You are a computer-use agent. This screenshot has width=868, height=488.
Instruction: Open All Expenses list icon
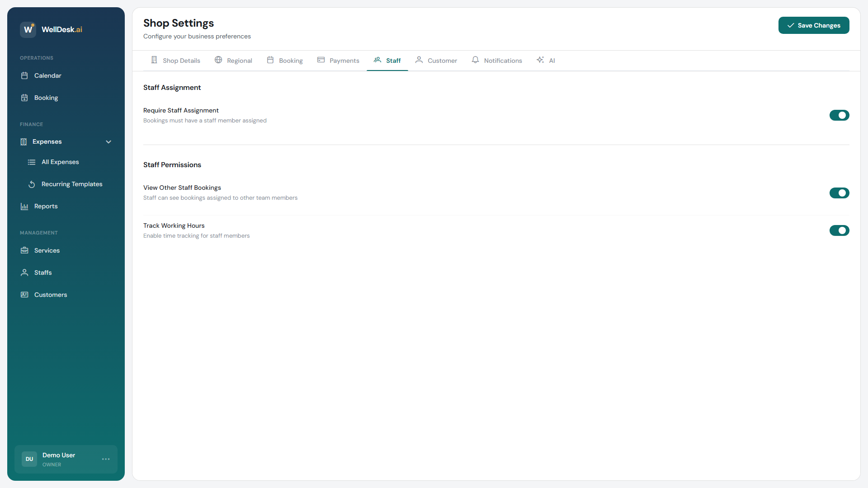click(31, 162)
